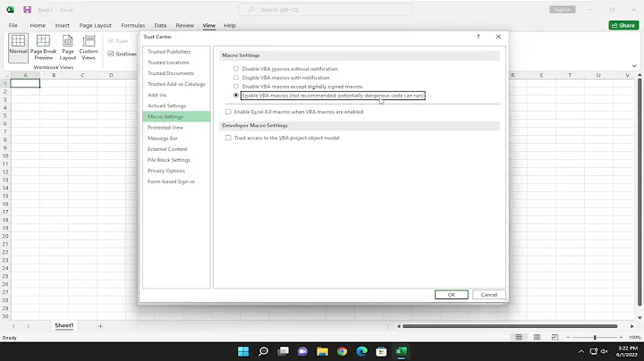644x361 pixels.
Task: Switch to Page Layout view
Action: coord(67,47)
